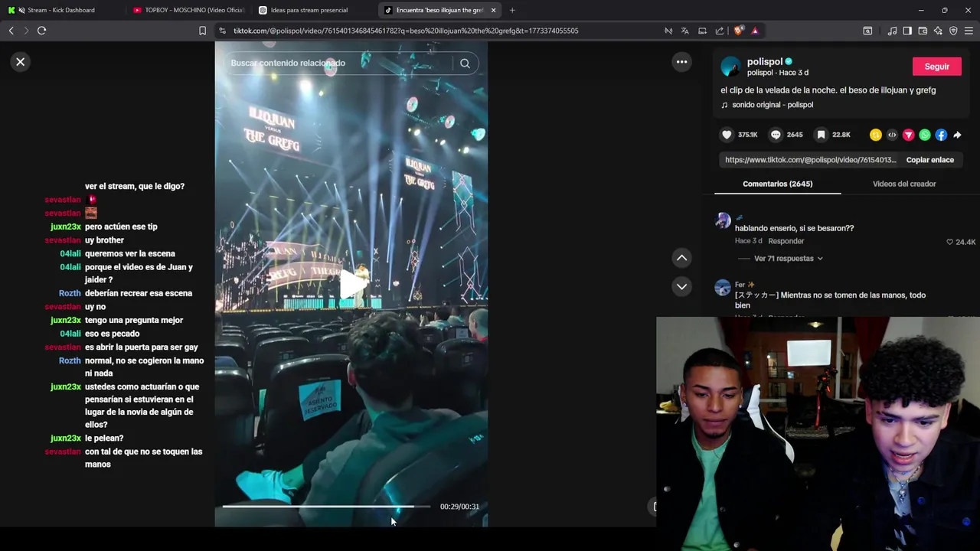Switch to 'TOPBOY - MOSCHINO' YouTube tab
Viewport: 980px width, 551px height.
coord(189,10)
